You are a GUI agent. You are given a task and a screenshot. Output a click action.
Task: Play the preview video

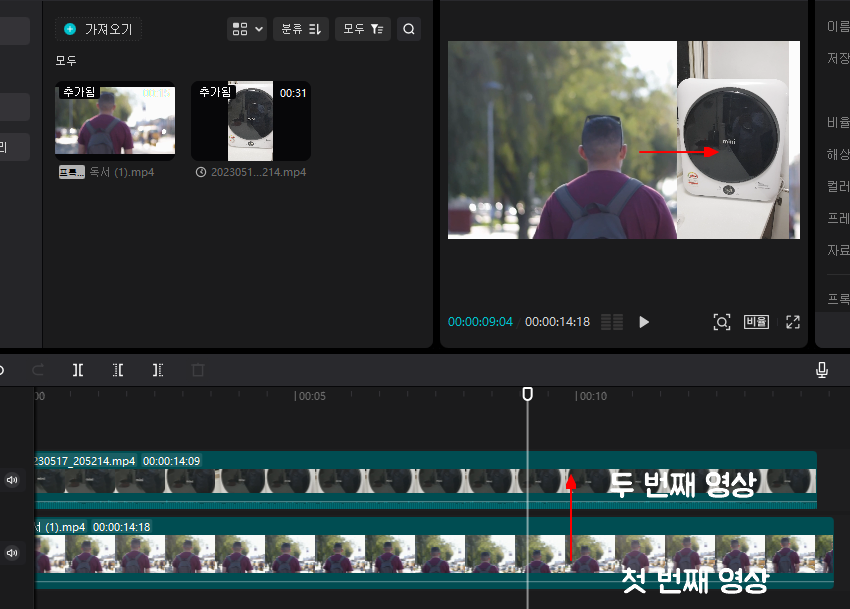point(643,322)
